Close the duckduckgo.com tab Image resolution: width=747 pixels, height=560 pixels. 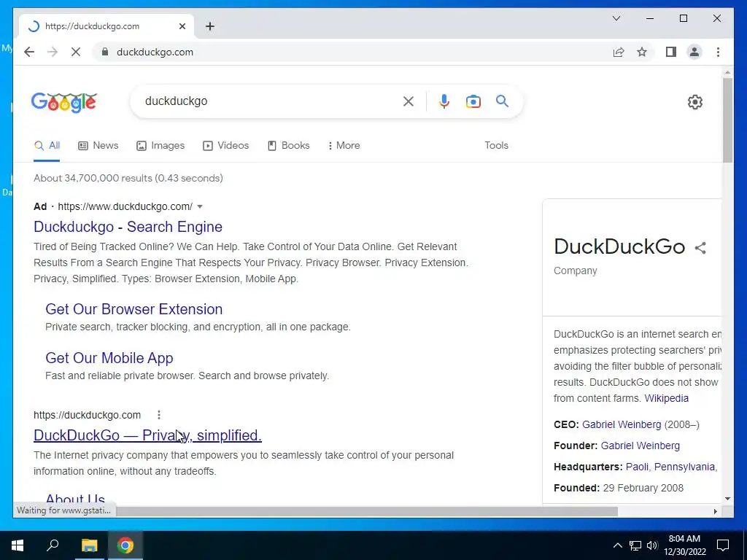click(x=182, y=26)
